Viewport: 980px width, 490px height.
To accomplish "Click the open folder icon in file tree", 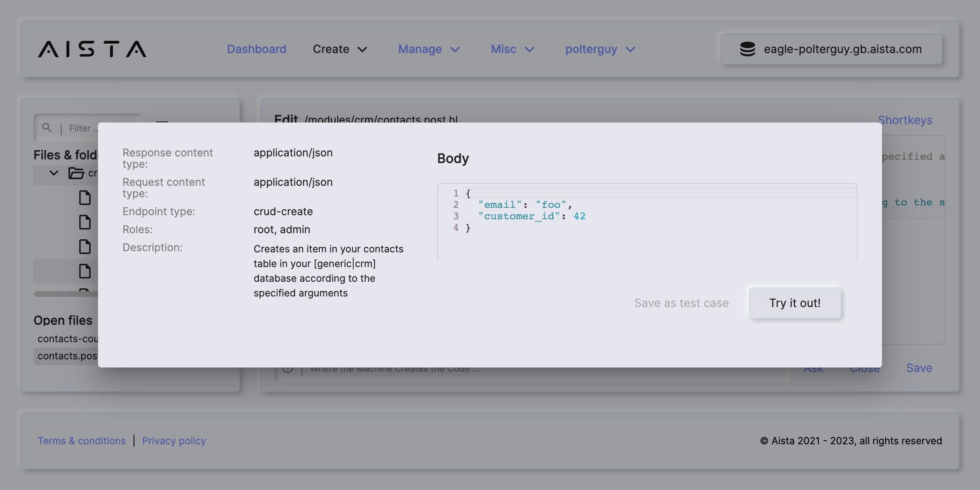I will [x=76, y=173].
